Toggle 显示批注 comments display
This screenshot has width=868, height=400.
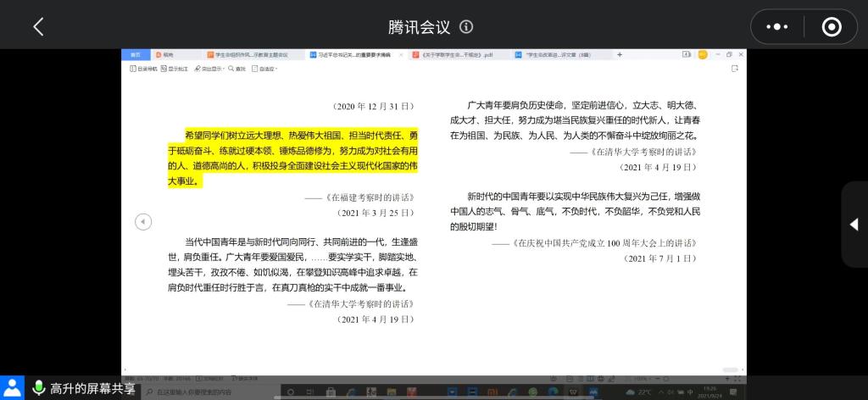tap(175, 68)
